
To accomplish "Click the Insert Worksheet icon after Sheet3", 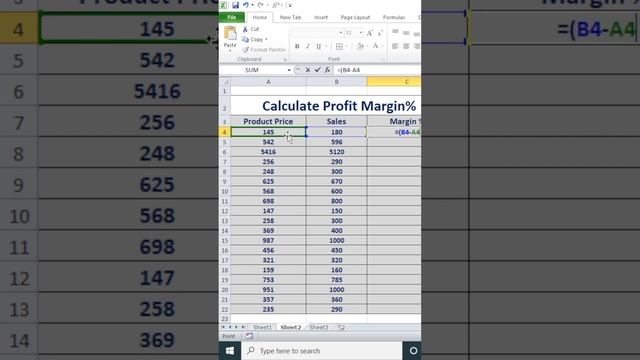I will (341, 327).
